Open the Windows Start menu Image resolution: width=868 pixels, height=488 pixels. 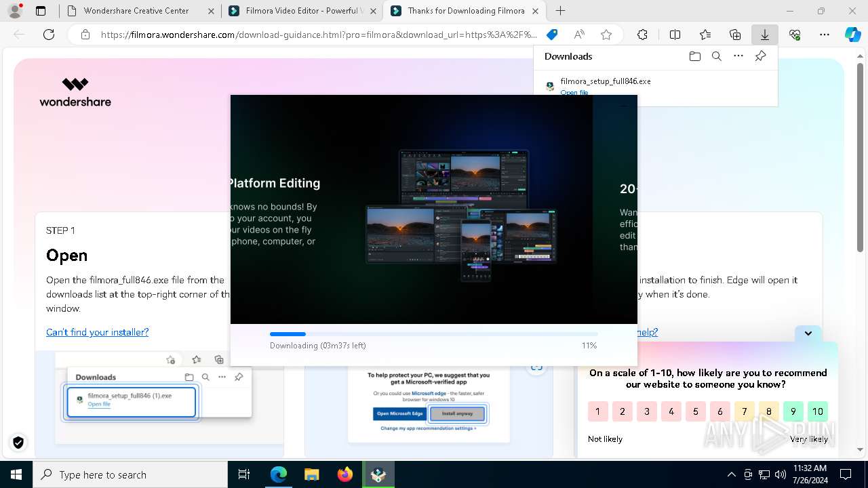point(16,474)
